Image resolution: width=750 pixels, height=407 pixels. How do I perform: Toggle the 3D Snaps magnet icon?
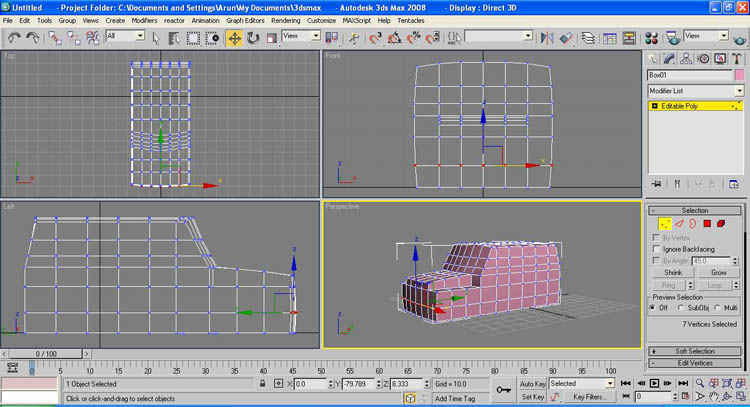tap(375, 38)
